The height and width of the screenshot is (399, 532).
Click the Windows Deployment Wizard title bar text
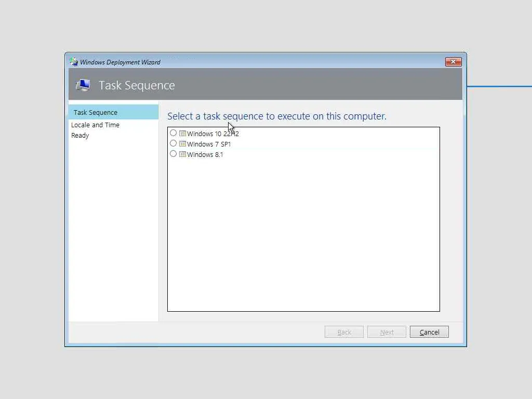point(120,62)
